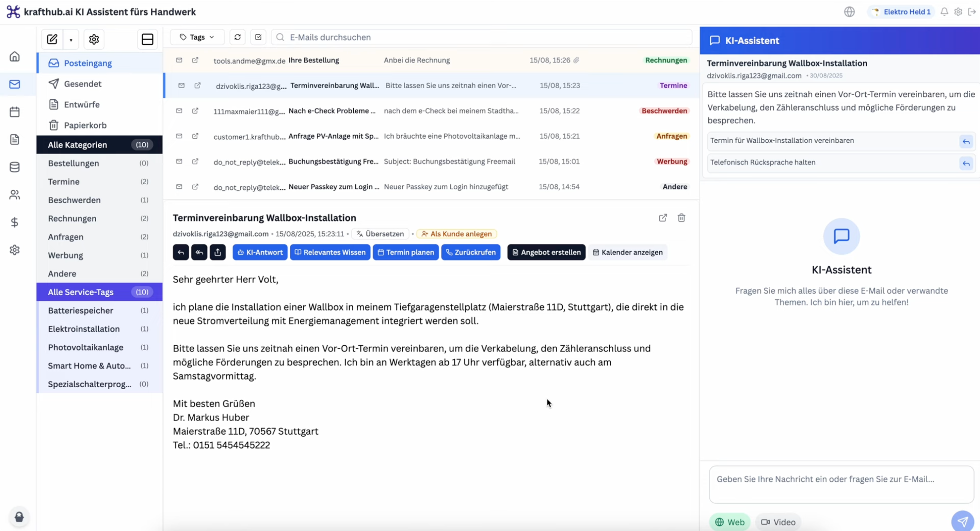Toggle the Web option in assistant
This screenshot has height=531, width=980.
(x=730, y=522)
